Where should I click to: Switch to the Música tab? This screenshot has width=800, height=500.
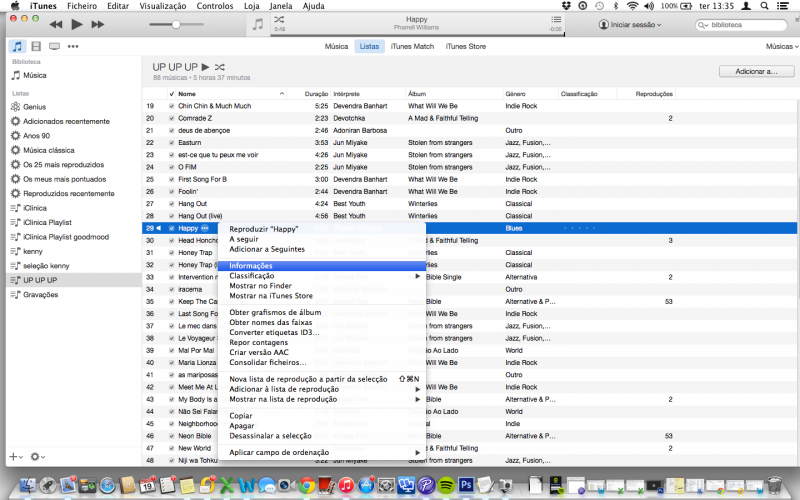coord(336,46)
